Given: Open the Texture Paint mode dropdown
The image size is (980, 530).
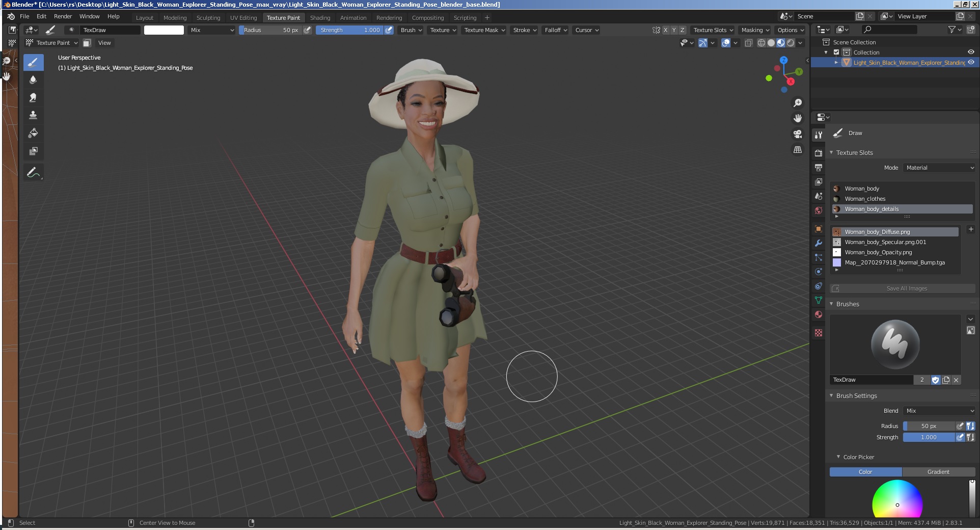Looking at the screenshot, I should [x=52, y=43].
